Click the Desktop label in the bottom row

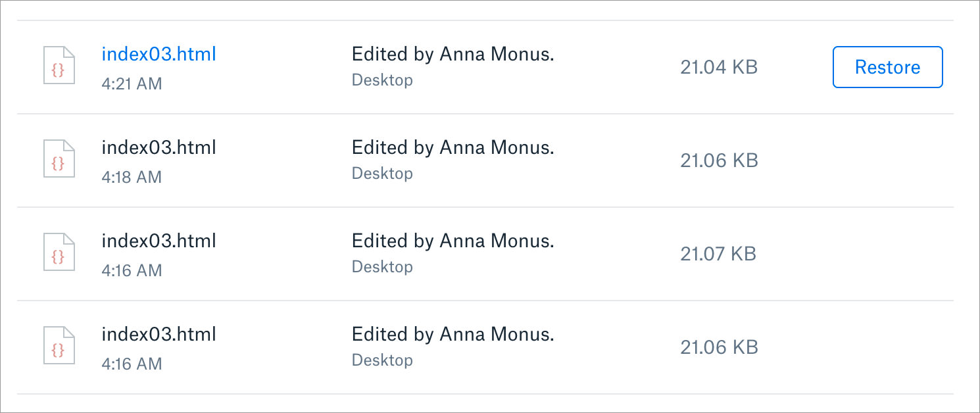point(382,360)
